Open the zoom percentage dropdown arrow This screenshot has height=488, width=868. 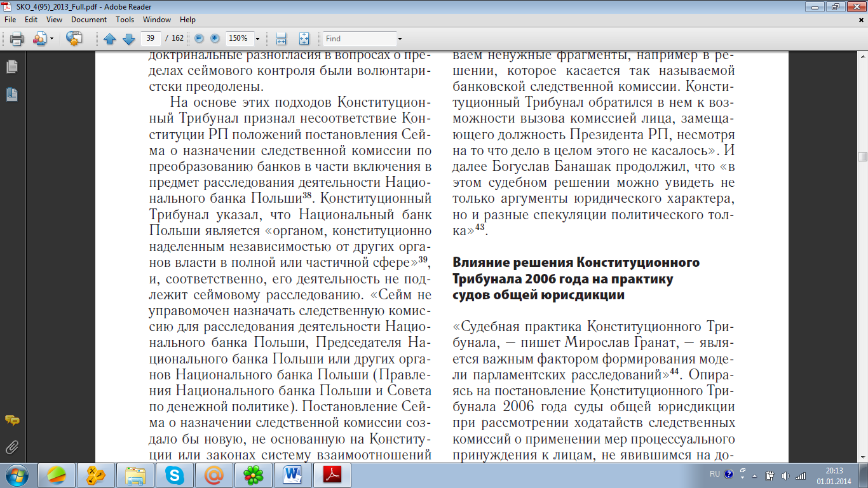(x=257, y=39)
